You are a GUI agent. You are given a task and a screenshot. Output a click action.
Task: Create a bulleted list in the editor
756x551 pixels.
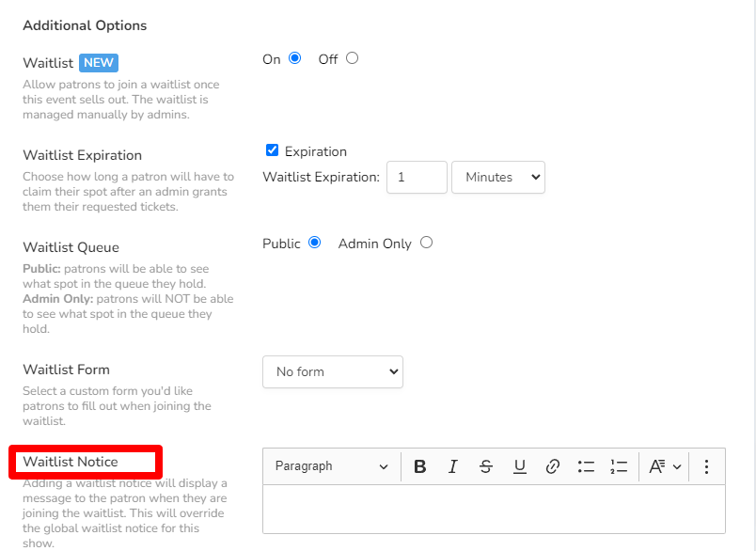coord(586,465)
